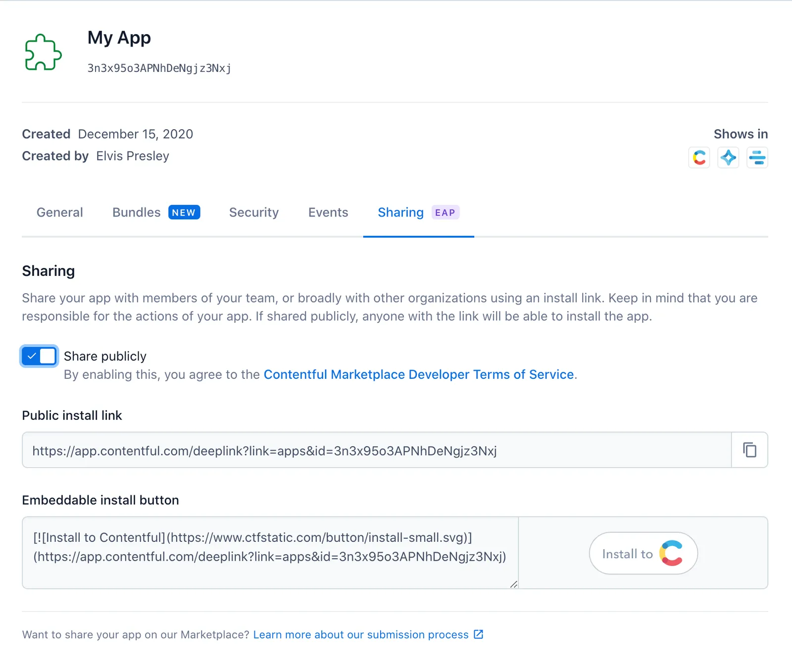The height and width of the screenshot is (672, 792).
Task: Click the date December 15, 2020
Action: tap(136, 134)
